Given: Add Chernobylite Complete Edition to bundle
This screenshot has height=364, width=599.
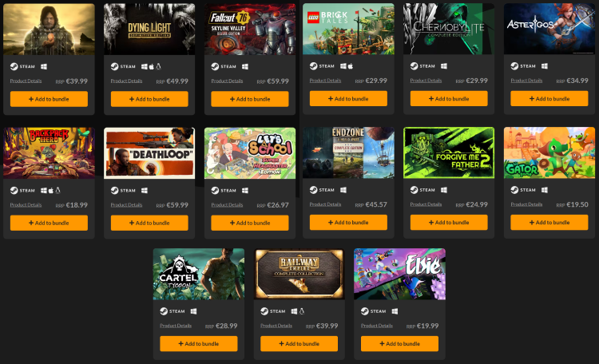Looking at the screenshot, I should (x=449, y=98).
